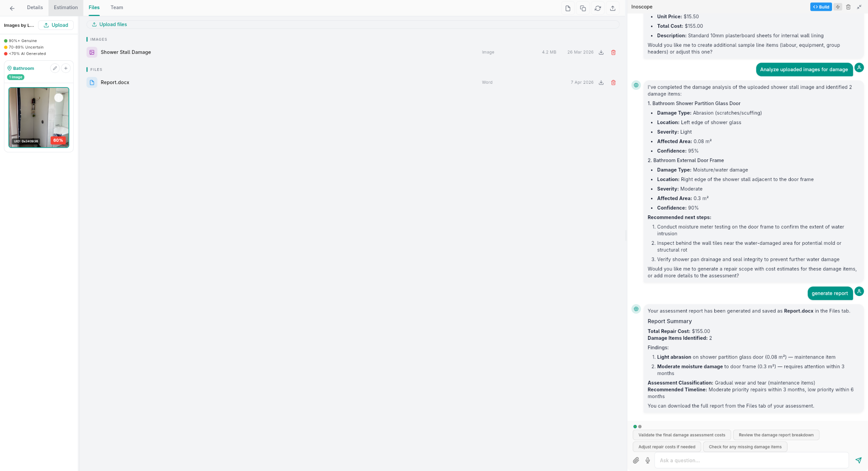Click the back arrow to leave the estimation
This screenshot has height=471, width=868.
[x=12, y=7]
